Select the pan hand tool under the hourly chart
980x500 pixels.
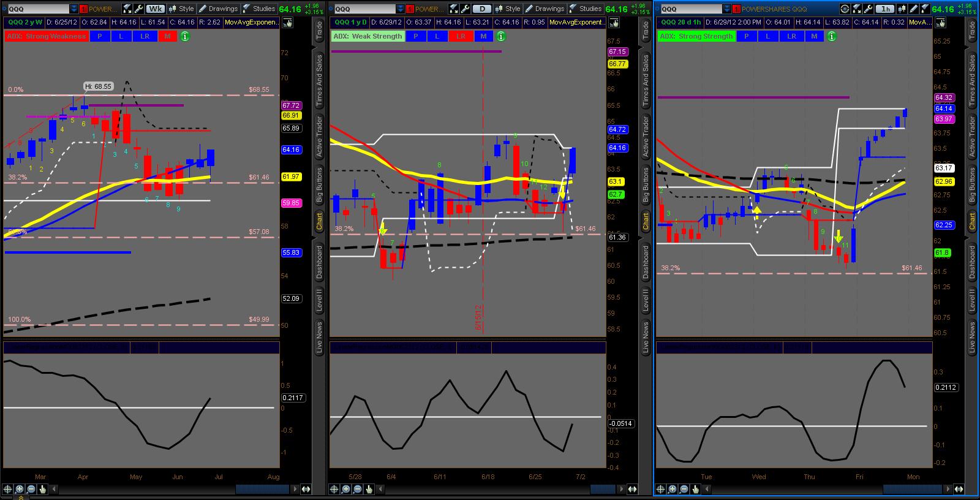696,489
